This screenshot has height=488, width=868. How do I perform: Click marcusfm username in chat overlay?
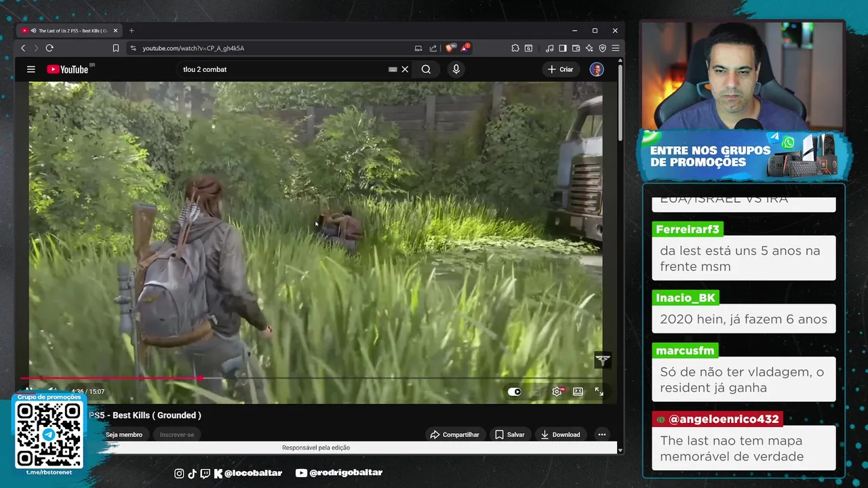(685, 350)
